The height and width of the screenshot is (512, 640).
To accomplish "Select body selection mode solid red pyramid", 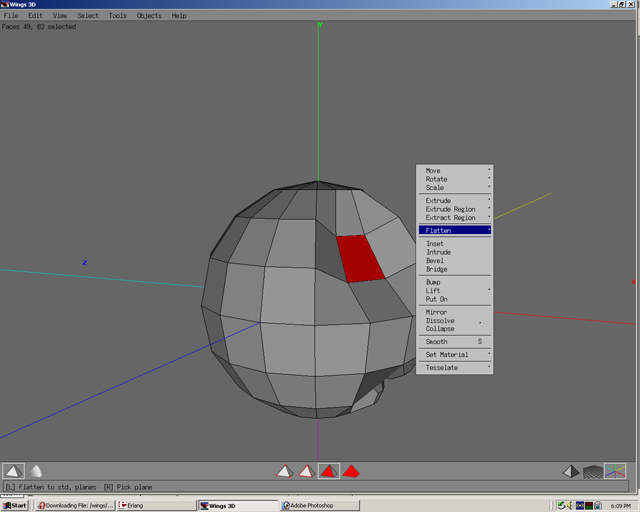I will pos(352,471).
